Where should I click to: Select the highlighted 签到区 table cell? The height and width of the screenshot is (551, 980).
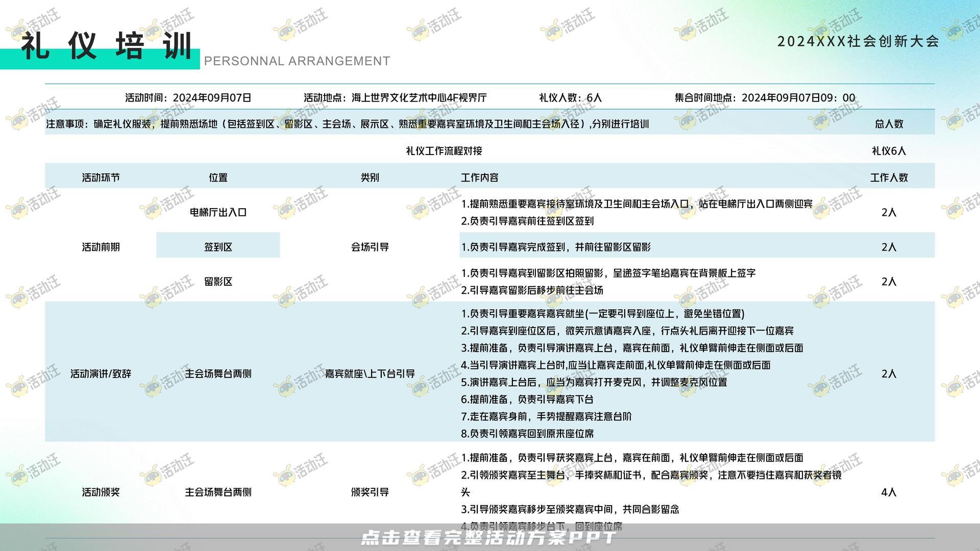coord(217,245)
